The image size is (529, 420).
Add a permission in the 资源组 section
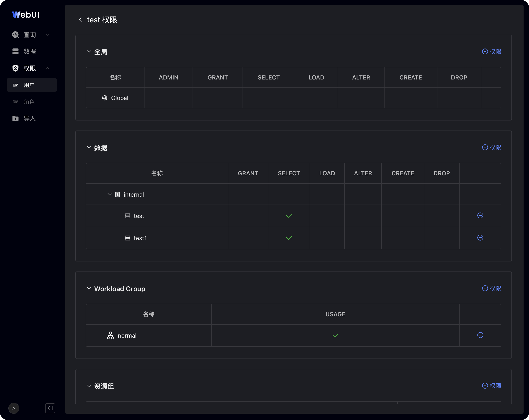(492, 386)
